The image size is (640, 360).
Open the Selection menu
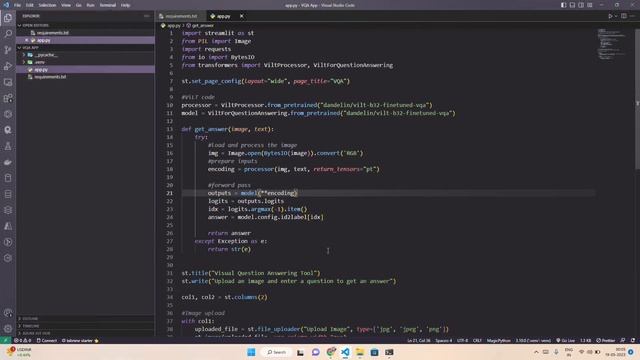click(47, 5)
